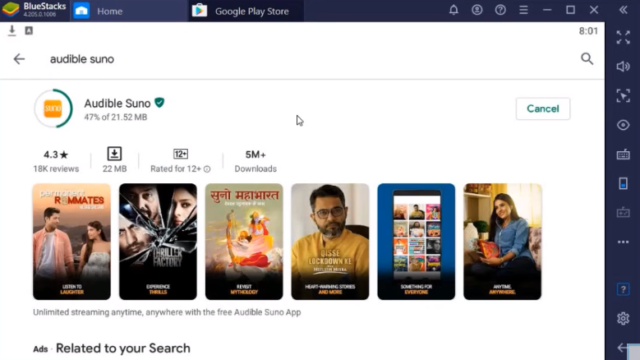This screenshot has height=360, width=640.
Task: Open the Something for Everyone screenshot
Action: pyautogui.click(x=416, y=242)
